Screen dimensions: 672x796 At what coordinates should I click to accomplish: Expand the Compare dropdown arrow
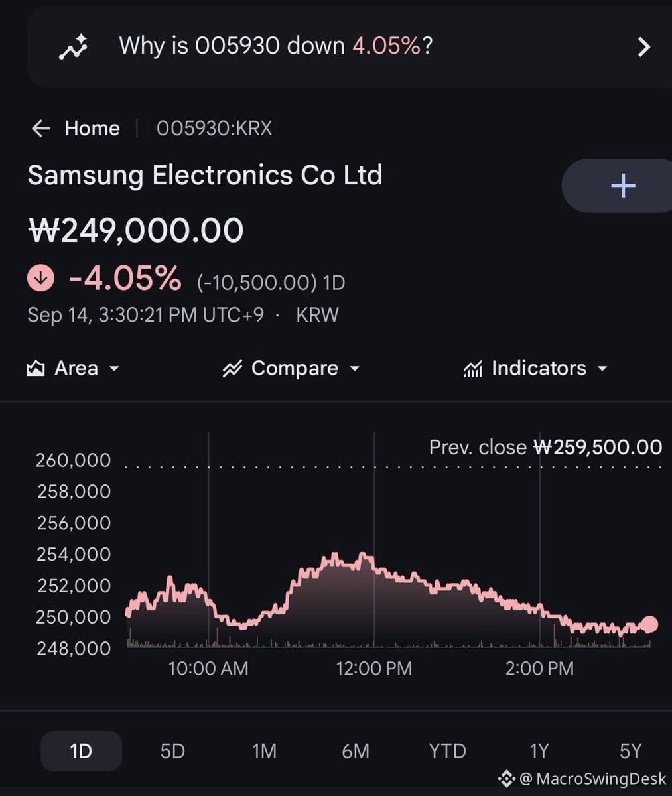tap(354, 369)
